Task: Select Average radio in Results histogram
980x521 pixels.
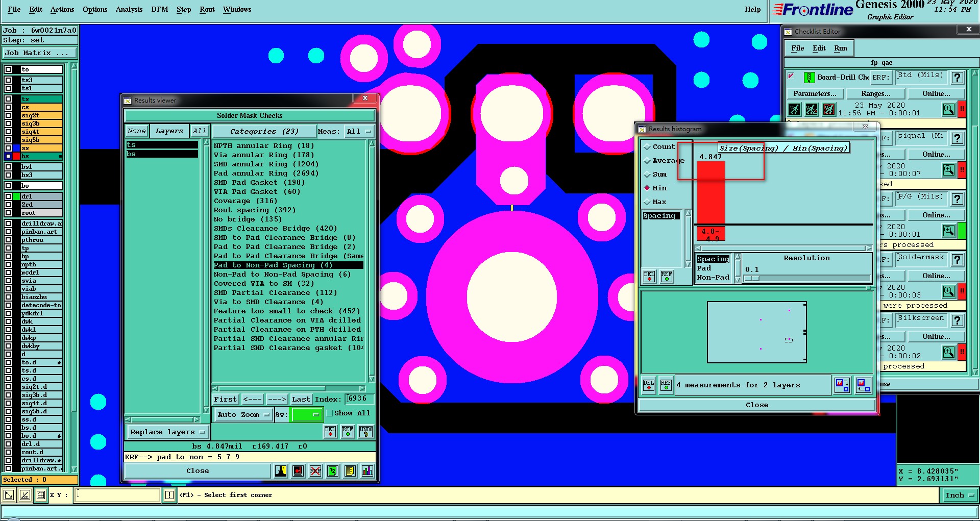Action: coord(647,161)
